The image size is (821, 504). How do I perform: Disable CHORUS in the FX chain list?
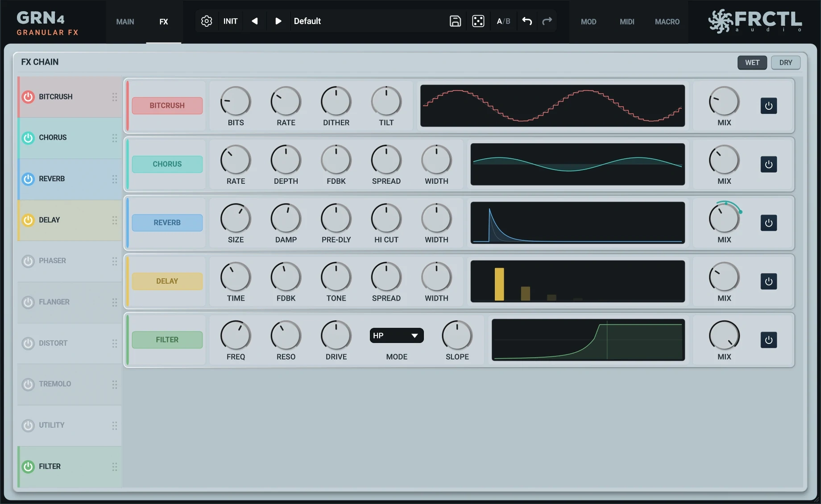pos(28,138)
